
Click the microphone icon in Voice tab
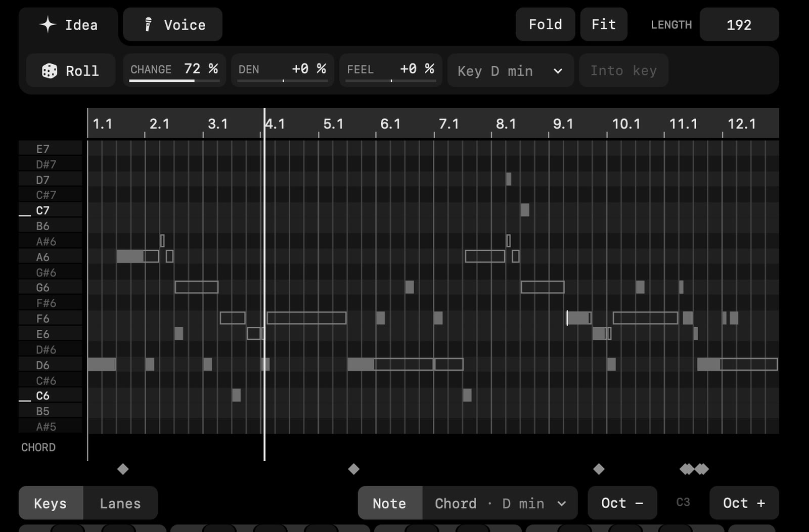pos(148,25)
